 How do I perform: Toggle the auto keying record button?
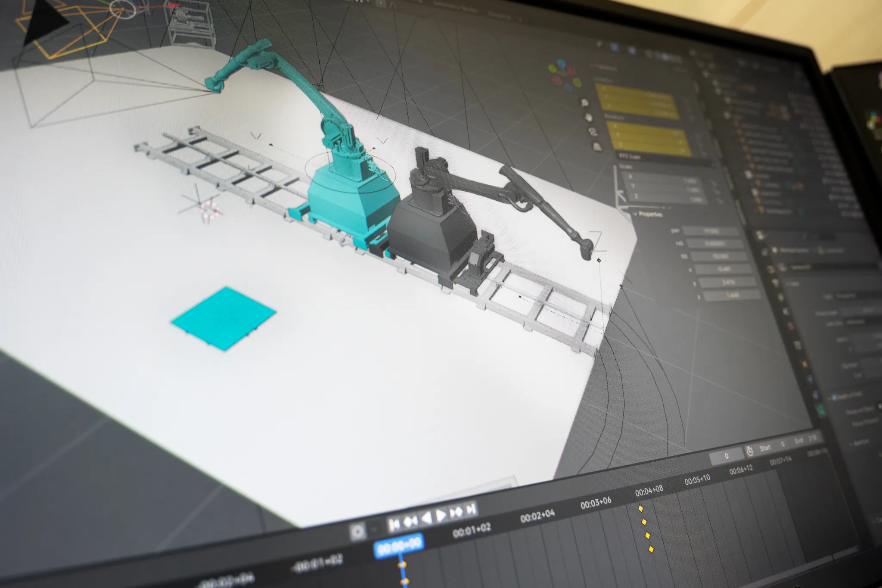(357, 532)
